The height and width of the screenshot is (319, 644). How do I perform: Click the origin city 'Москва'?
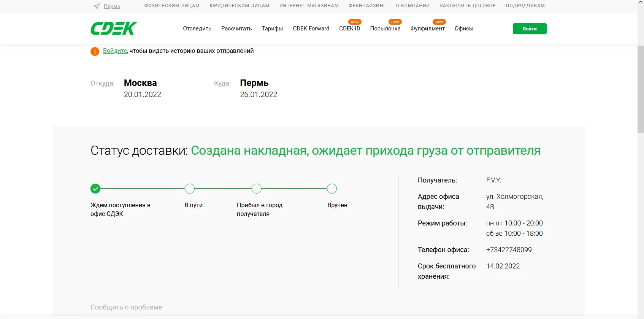coord(140,83)
